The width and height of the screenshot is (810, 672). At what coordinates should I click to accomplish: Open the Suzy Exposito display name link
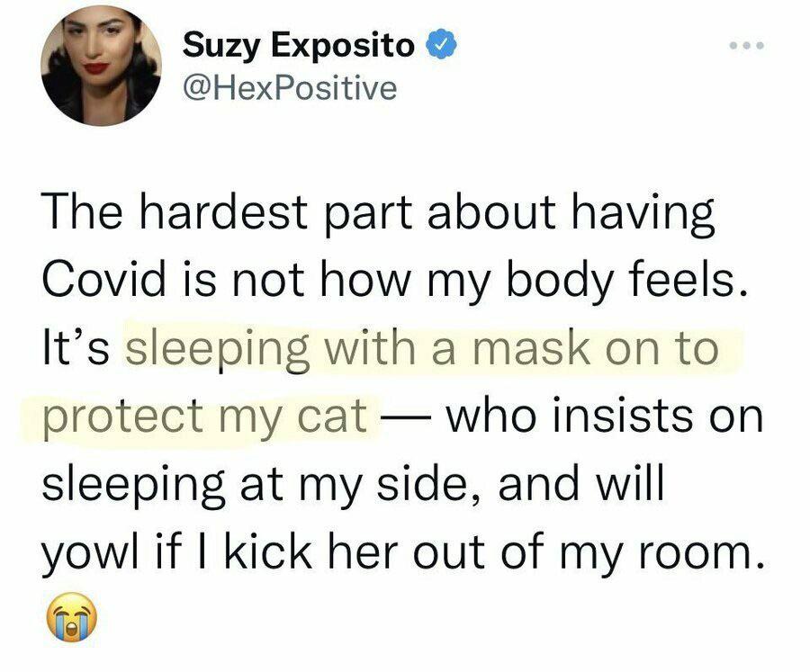(x=299, y=45)
